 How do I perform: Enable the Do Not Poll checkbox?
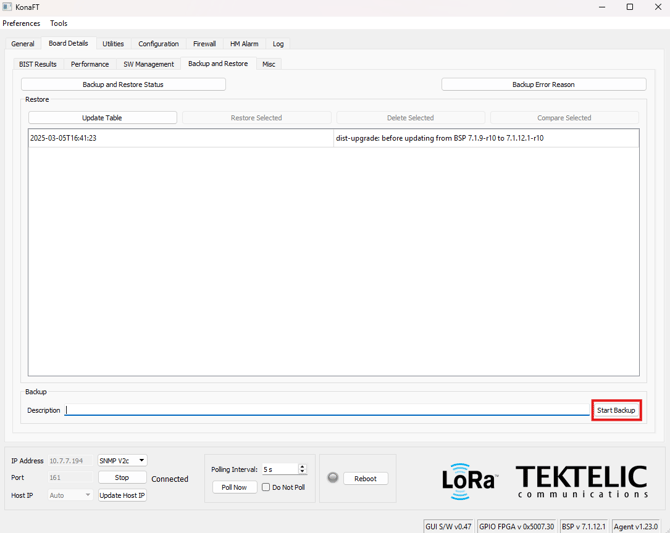coord(266,487)
